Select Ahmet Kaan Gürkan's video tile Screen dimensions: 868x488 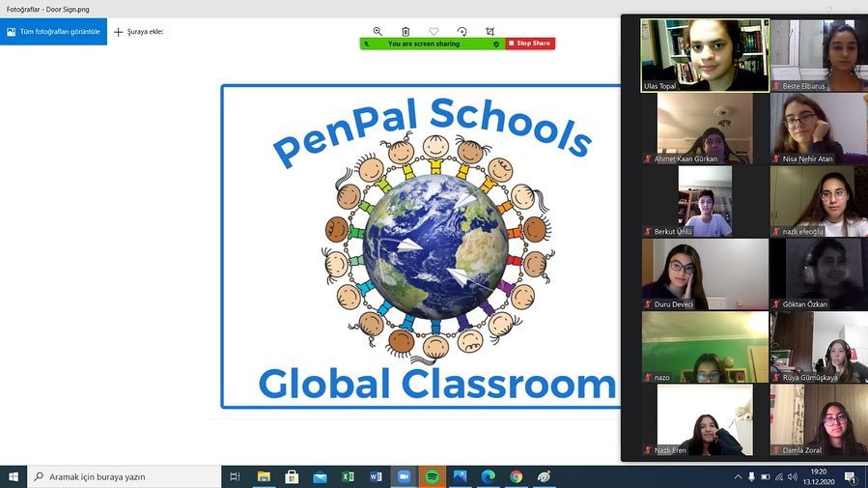(705, 128)
